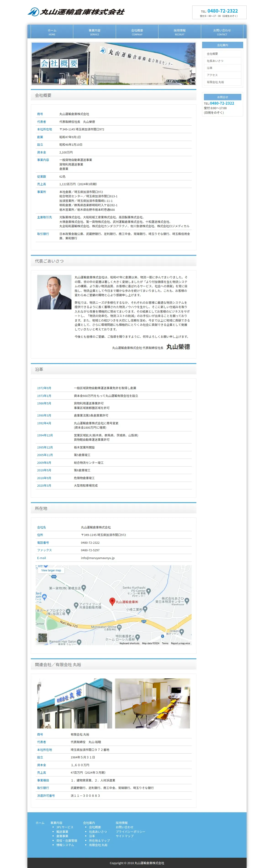This screenshot has height=868, width=274.
Task: Click the 小峰工業 map marker
Action: point(145,609)
